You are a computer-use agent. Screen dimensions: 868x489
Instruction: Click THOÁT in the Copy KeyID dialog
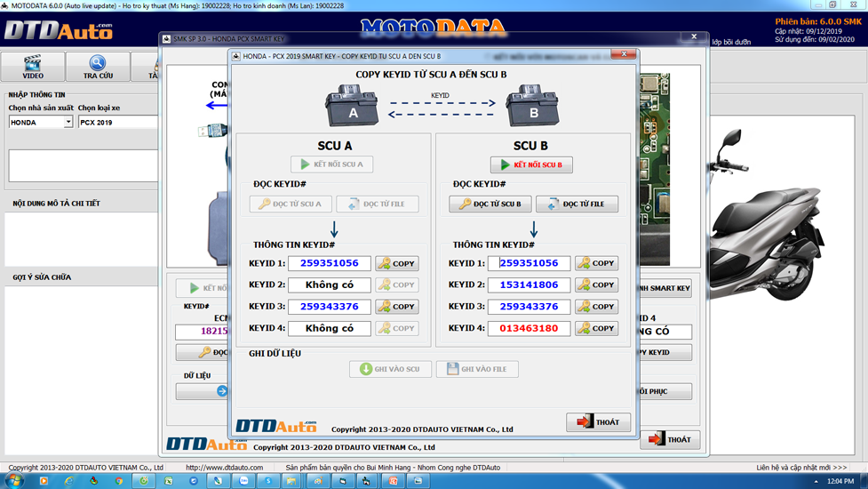(599, 422)
